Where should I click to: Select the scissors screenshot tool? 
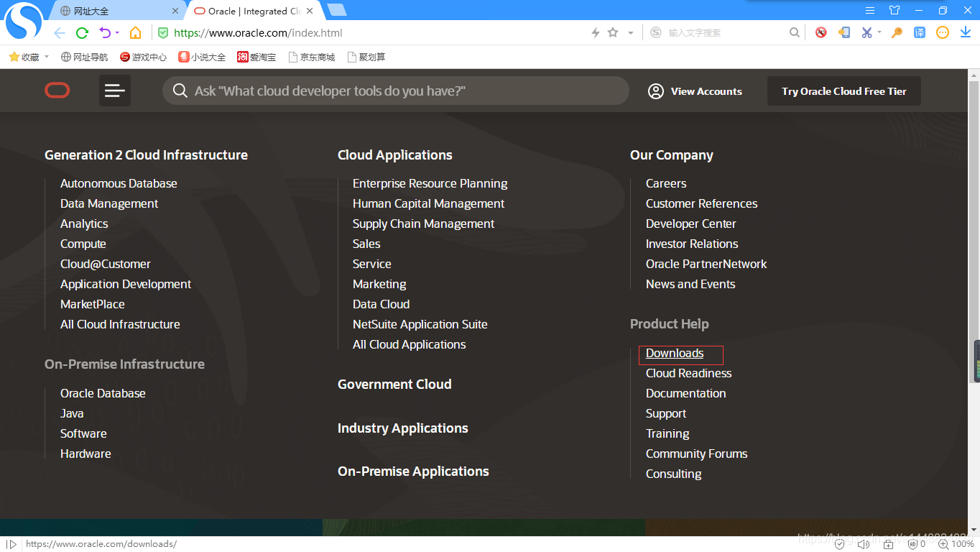(866, 32)
